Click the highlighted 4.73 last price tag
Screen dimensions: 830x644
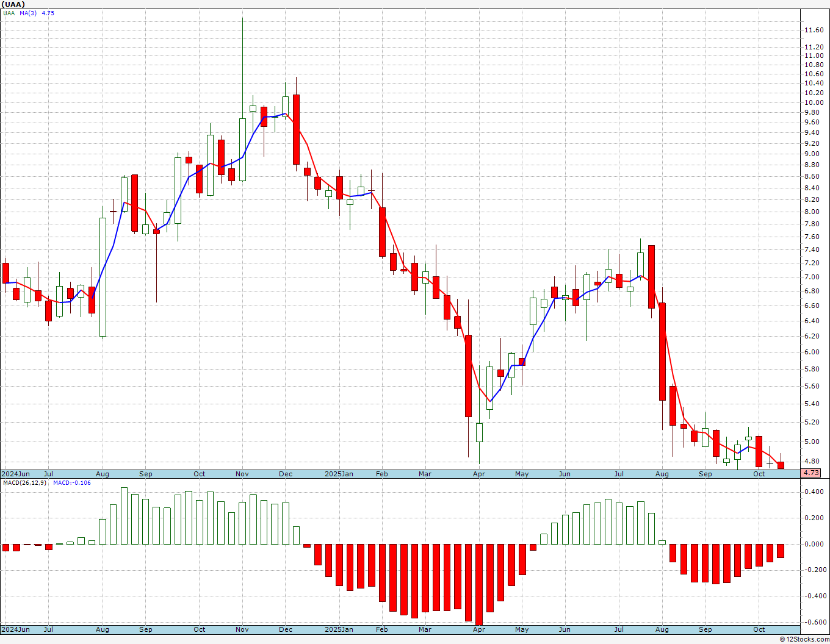tap(811, 473)
